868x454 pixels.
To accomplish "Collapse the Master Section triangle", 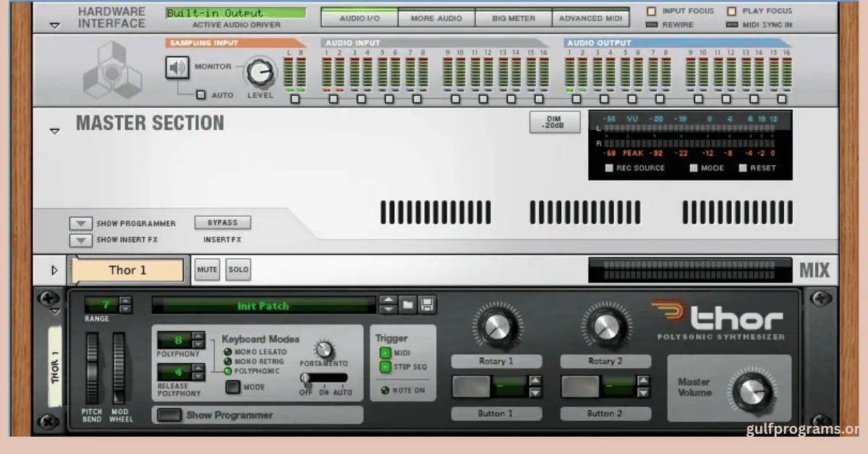I will pyautogui.click(x=54, y=131).
